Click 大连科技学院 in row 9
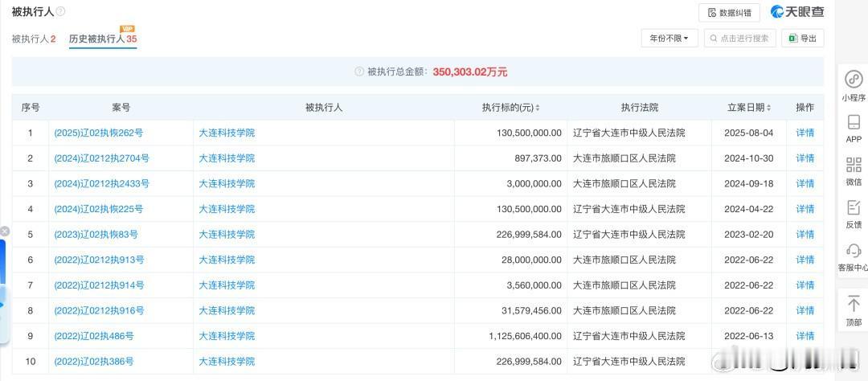 (x=227, y=336)
